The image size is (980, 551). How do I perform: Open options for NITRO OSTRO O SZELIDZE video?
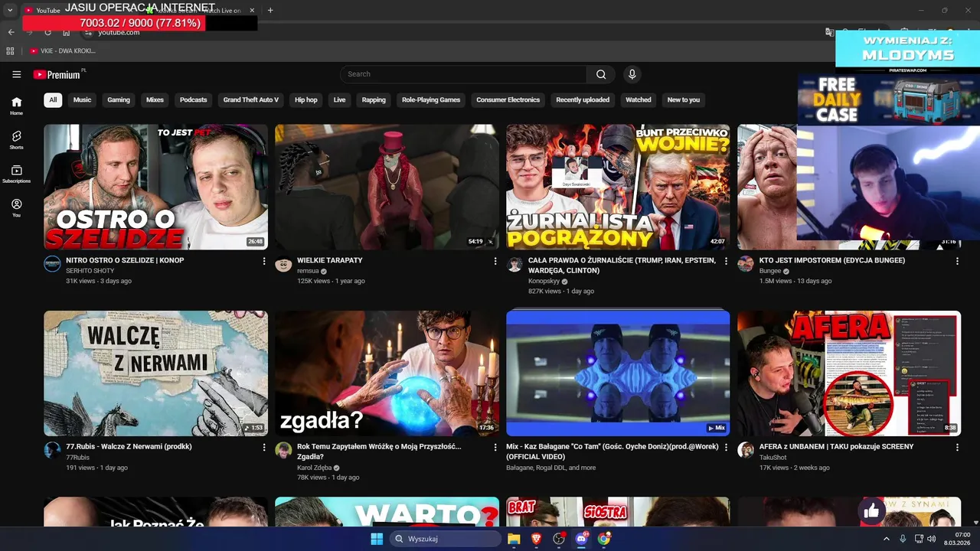264,261
